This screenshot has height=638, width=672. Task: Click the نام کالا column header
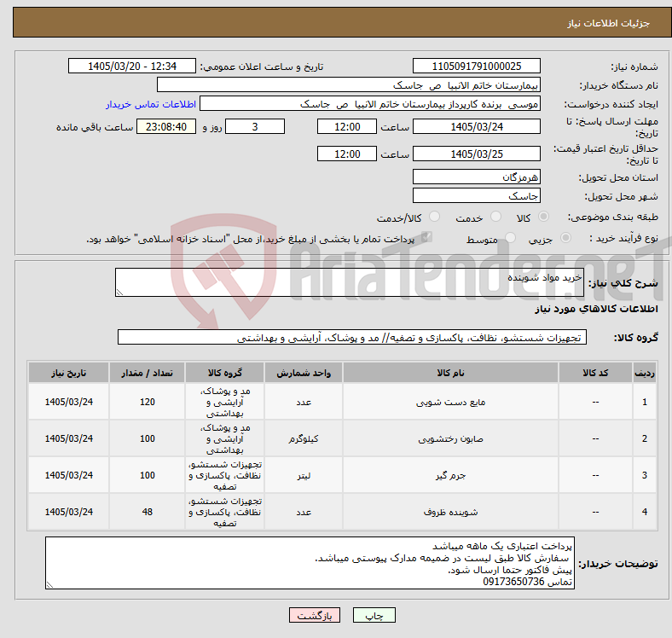(450, 373)
